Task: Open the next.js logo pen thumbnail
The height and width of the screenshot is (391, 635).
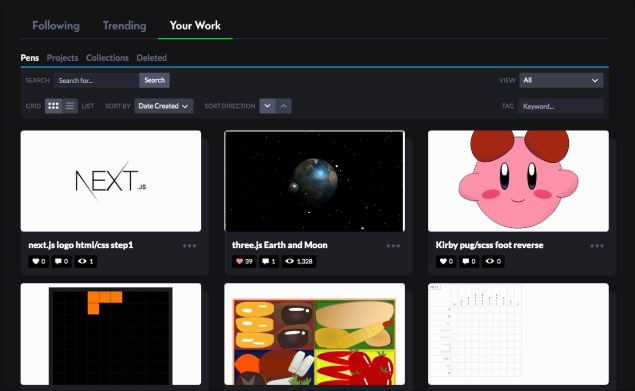Action: [111, 181]
